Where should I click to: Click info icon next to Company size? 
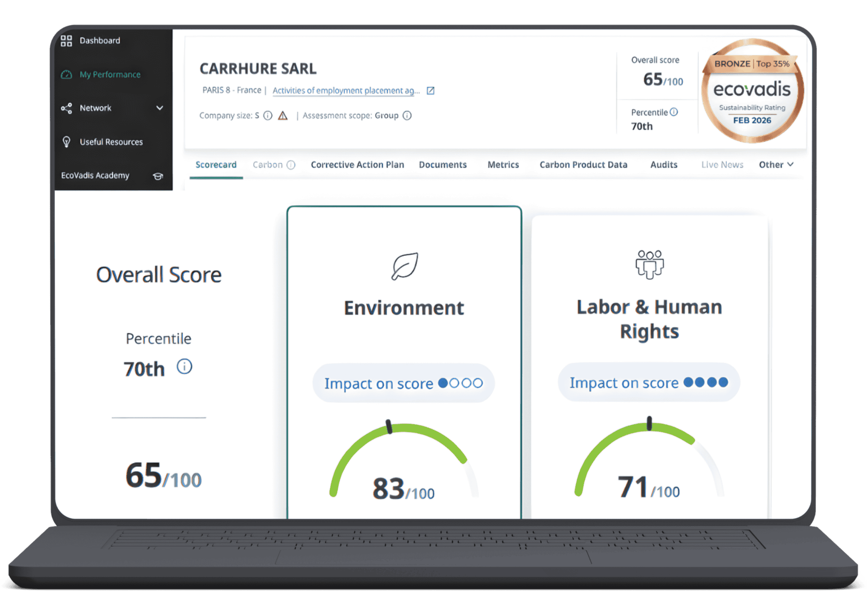pyautogui.click(x=268, y=116)
